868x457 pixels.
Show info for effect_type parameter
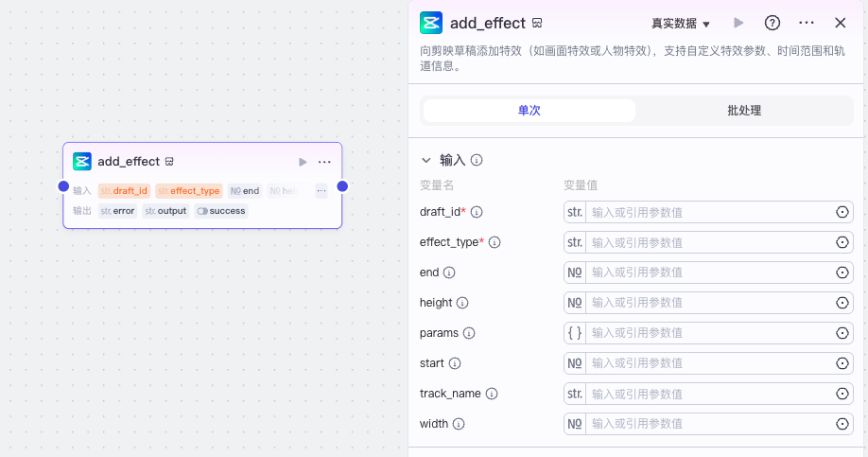coord(495,242)
